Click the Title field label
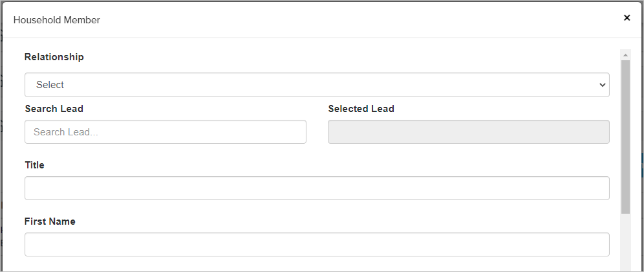 [x=34, y=165]
